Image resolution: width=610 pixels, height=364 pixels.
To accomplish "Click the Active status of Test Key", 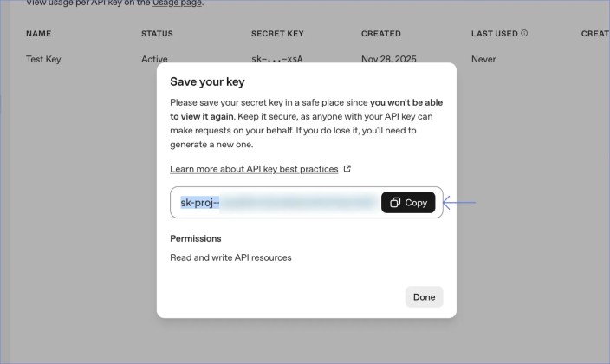I will click(154, 60).
